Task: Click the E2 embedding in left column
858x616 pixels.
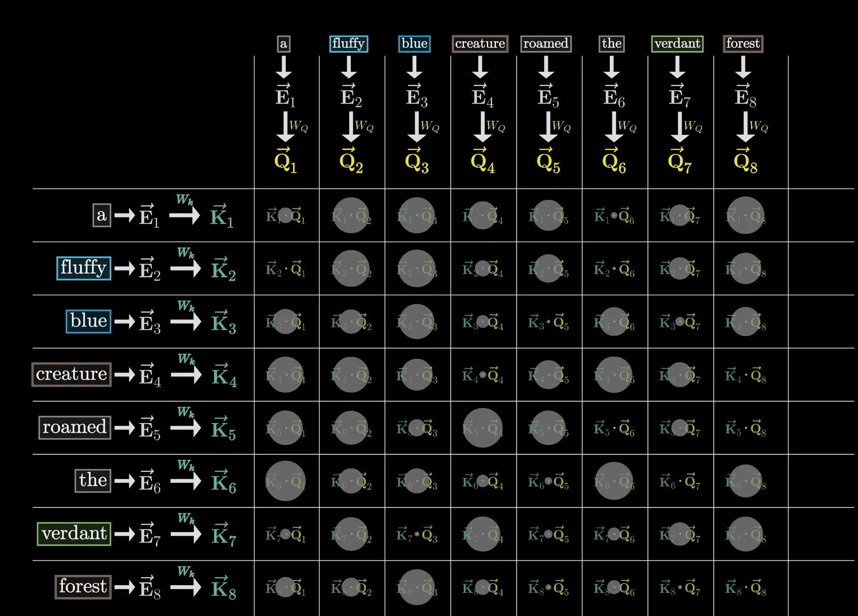Action: coord(149,269)
